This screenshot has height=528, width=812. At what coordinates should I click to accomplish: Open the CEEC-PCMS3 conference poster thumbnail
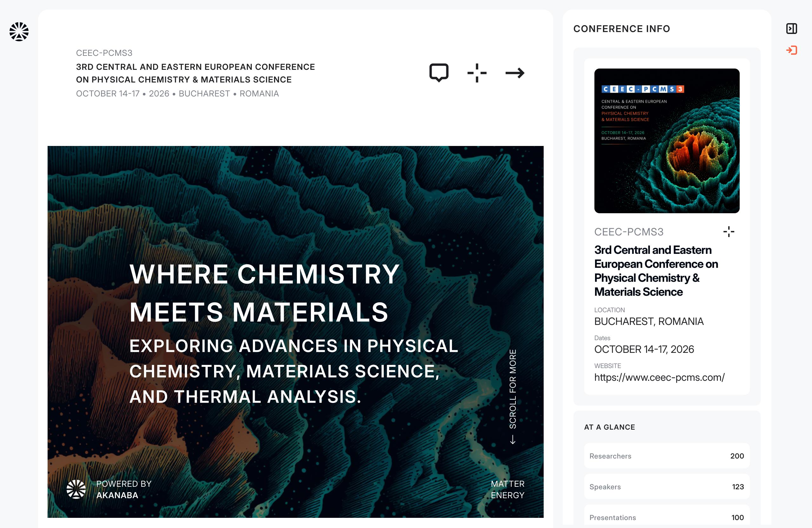667,141
